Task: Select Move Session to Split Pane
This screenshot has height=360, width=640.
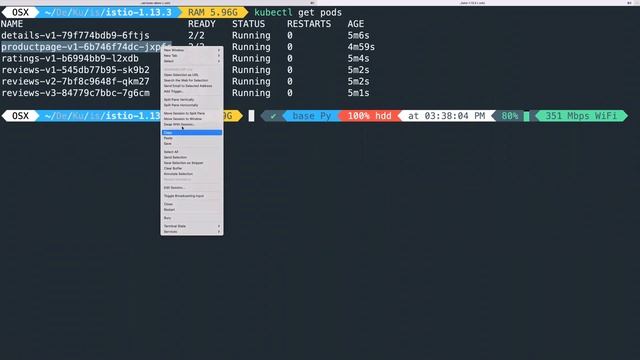Action: [x=192, y=113]
